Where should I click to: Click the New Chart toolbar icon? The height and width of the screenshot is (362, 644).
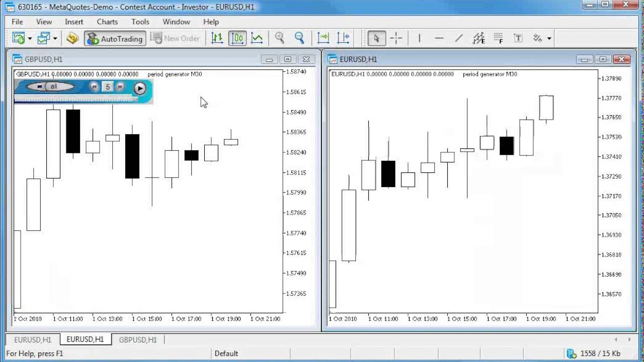click(x=19, y=38)
